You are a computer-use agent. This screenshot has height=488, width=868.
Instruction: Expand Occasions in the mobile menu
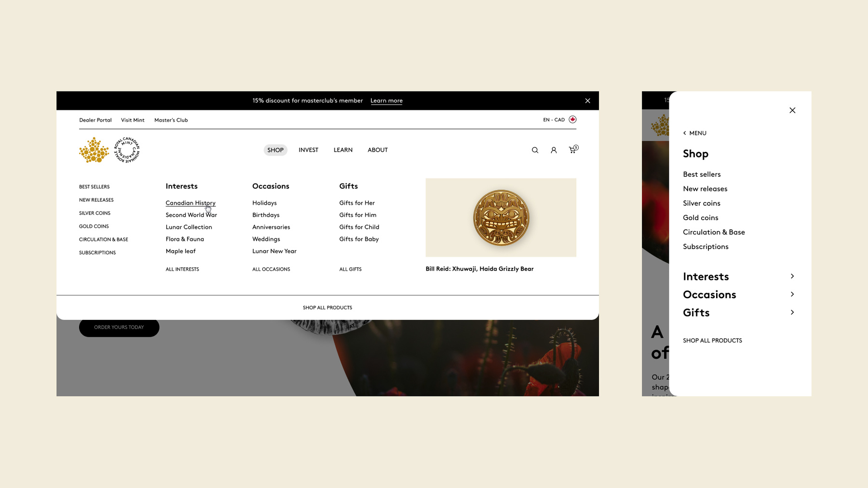(792, 294)
